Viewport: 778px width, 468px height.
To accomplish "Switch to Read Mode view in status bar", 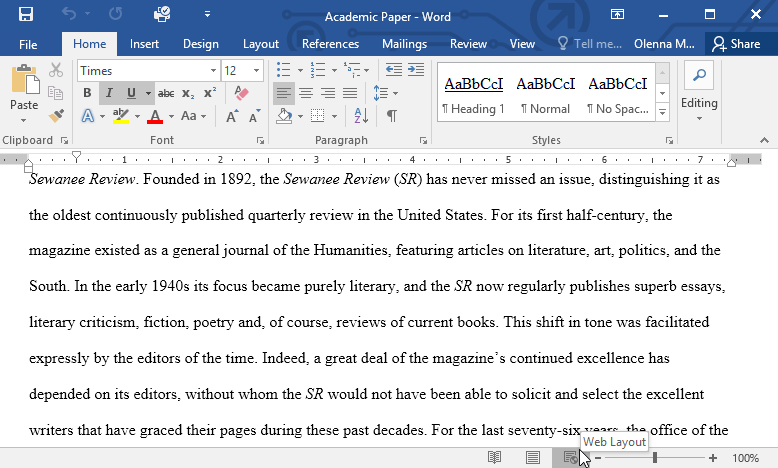I will 494,457.
